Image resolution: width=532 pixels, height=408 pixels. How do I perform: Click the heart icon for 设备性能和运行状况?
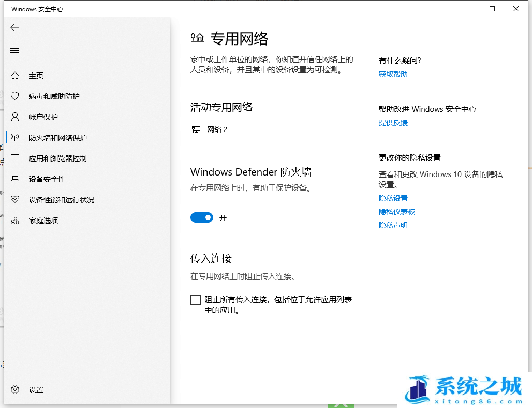point(15,199)
